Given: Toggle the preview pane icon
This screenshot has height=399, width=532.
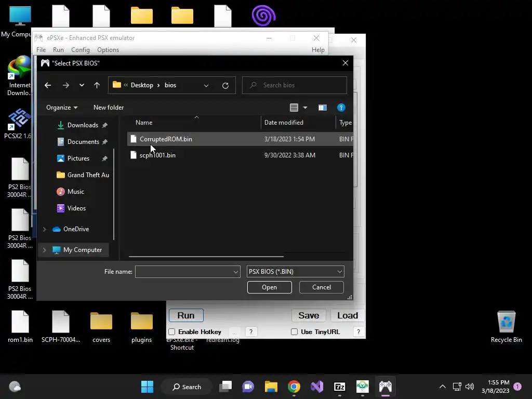Looking at the screenshot, I should tap(322, 108).
